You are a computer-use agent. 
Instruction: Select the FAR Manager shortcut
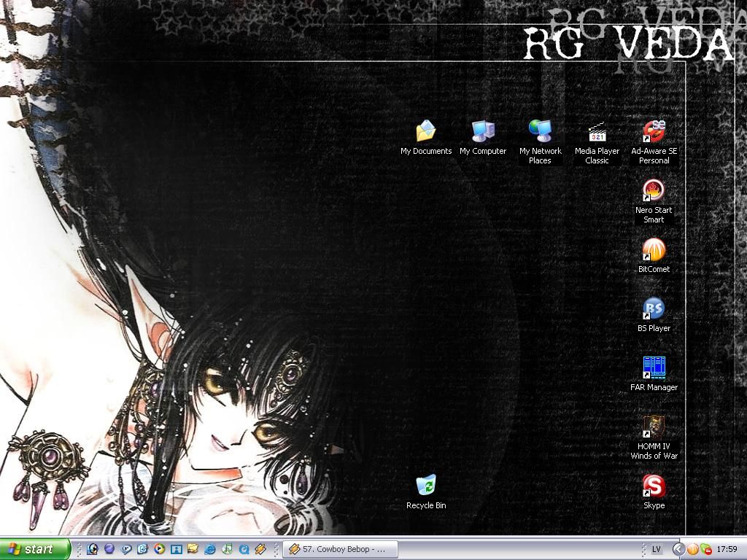click(654, 374)
